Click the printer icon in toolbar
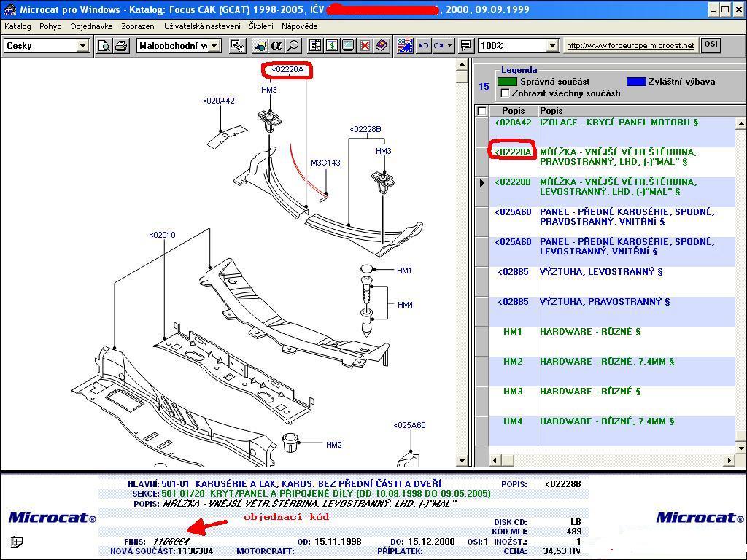Viewport: 747px width, 560px height. click(120, 46)
